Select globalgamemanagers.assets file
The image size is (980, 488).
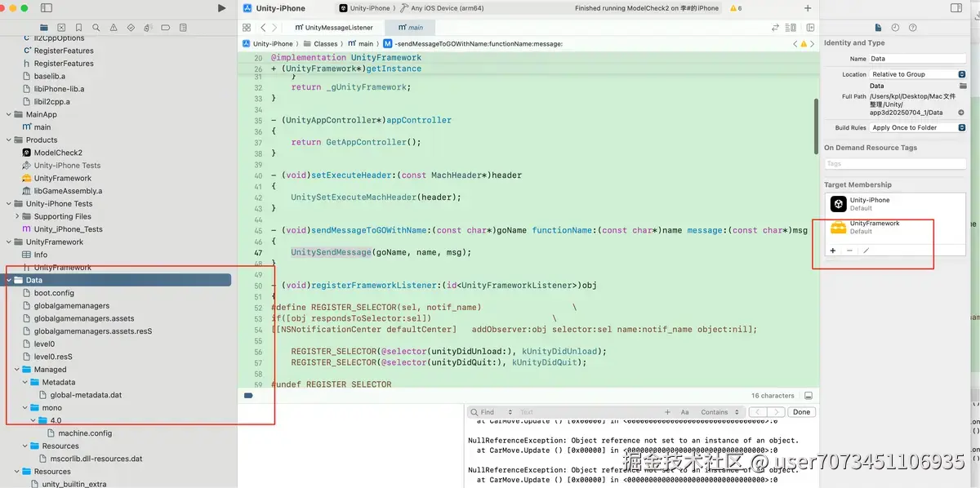(84, 318)
